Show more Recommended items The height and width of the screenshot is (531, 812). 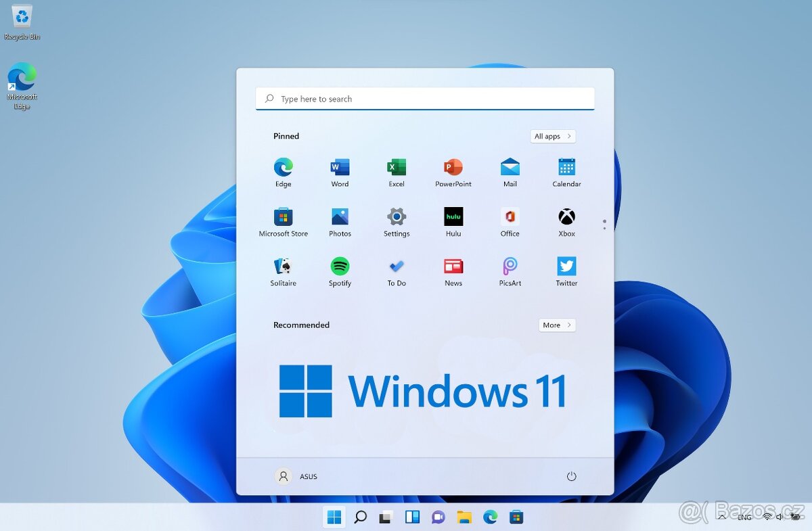(556, 325)
